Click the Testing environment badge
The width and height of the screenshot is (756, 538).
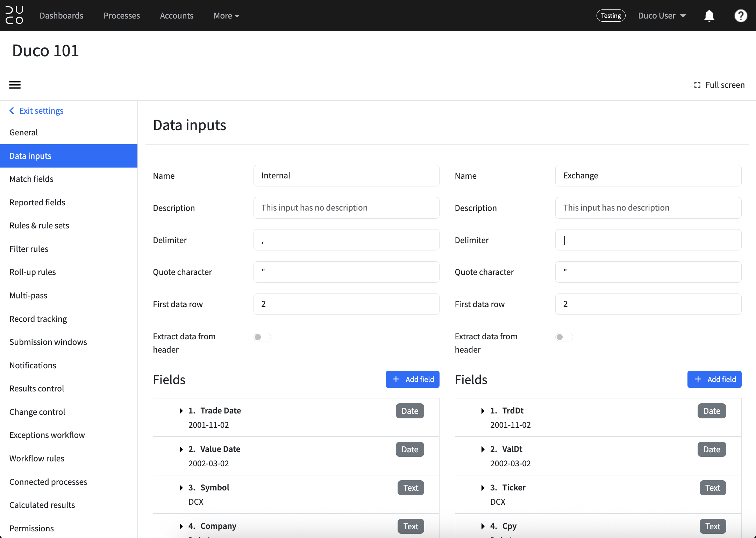pos(611,16)
